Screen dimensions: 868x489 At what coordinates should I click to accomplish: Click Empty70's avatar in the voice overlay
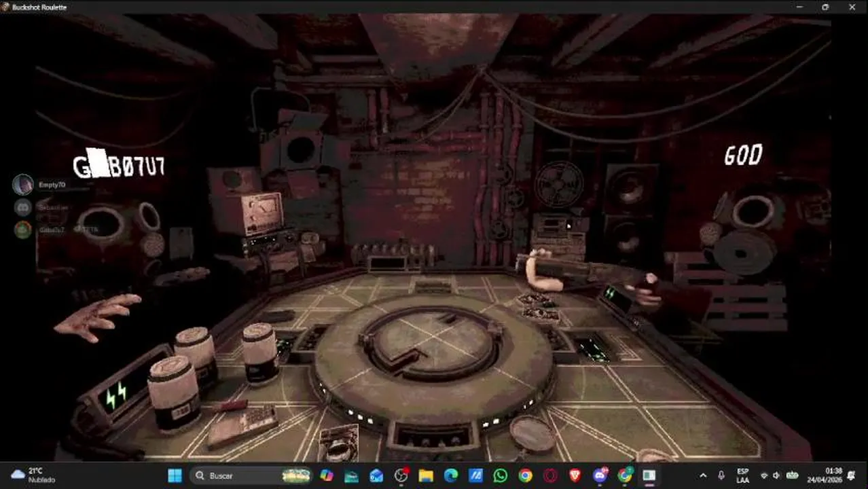tap(23, 184)
